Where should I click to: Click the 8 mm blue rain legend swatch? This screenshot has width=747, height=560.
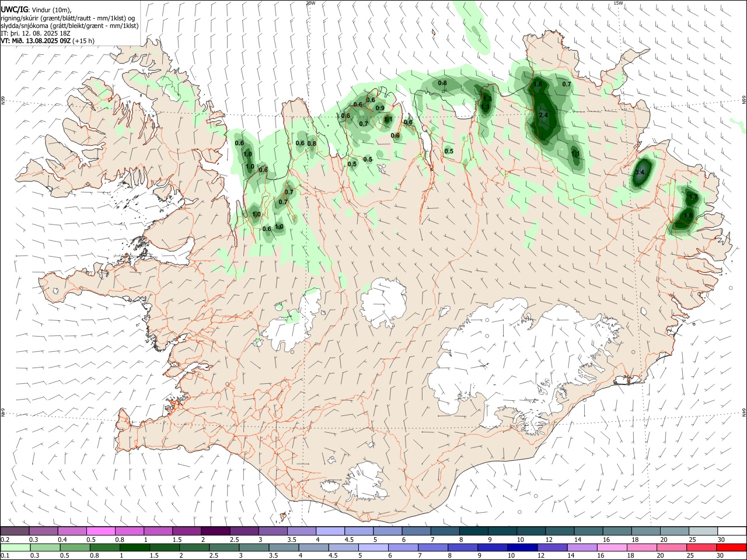(x=463, y=547)
